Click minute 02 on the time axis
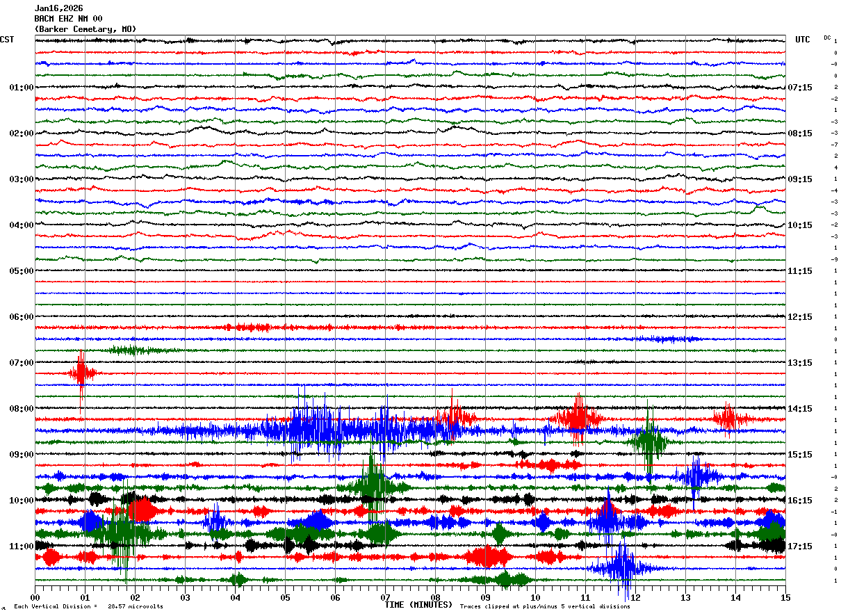The height and width of the screenshot is (616, 841). coord(135,597)
